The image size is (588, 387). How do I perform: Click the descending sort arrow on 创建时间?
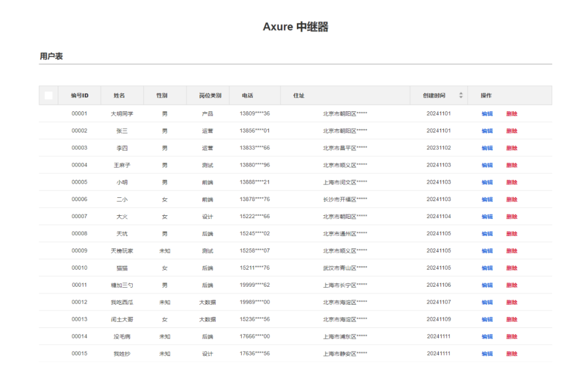coord(461,97)
